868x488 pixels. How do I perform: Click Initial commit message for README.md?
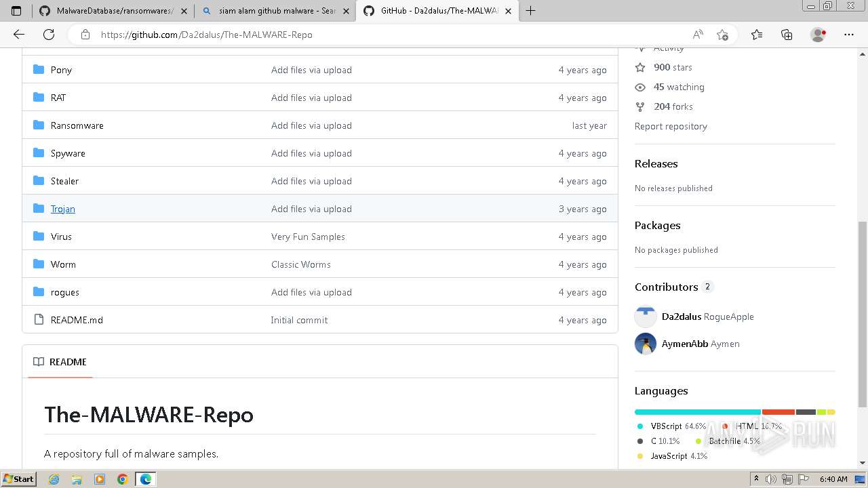tap(299, 320)
